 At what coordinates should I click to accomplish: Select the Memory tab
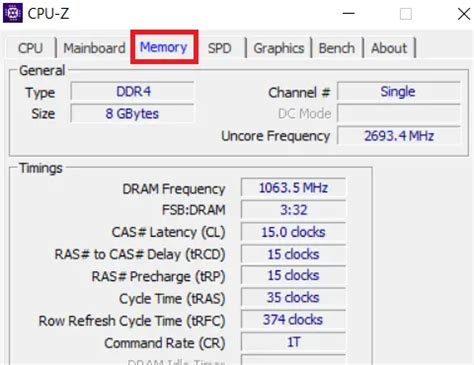(x=164, y=47)
